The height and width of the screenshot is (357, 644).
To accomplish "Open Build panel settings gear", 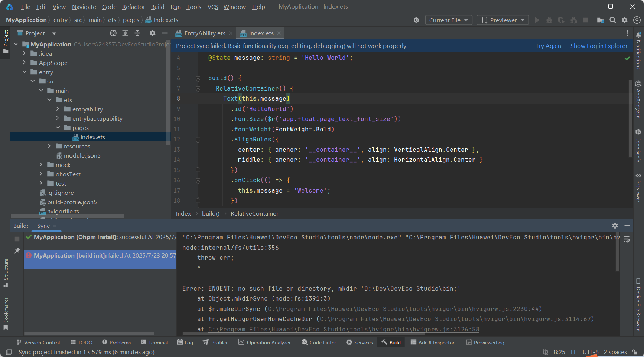I will (615, 226).
